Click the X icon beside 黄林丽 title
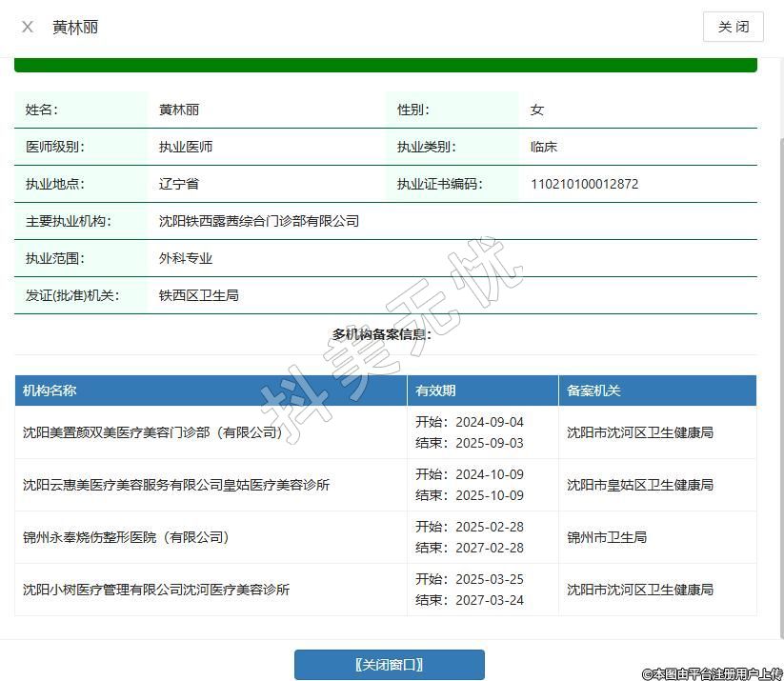The image size is (784, 681). 28,27
